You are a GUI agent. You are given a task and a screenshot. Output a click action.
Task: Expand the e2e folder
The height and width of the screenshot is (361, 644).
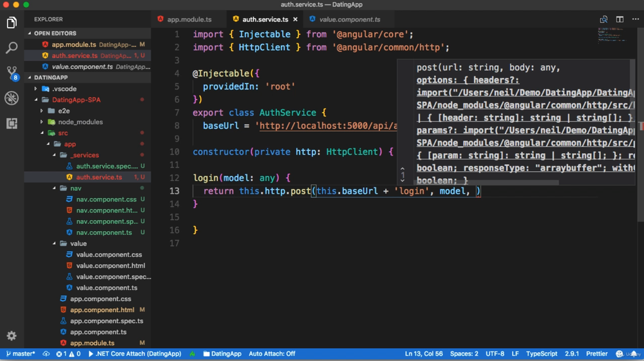click(42, 111)
